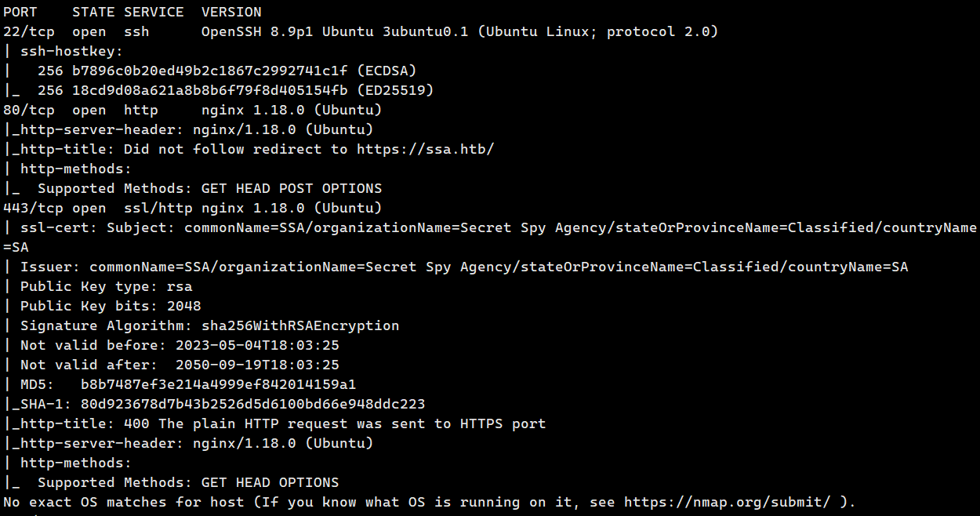980x516 pixels.
Task: Click Supported Methods line containing POST
Action: tap(209, 188)
